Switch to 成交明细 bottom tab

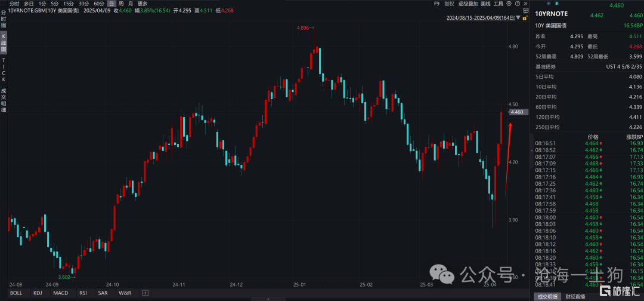pyautogui.click(x=546, y=296)
